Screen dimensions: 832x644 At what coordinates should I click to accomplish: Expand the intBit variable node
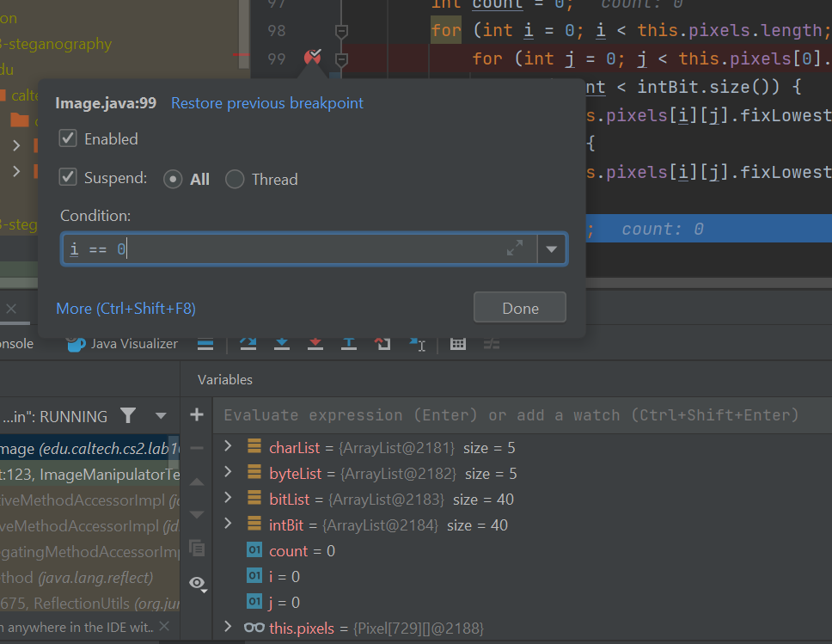tap(228, 524)
